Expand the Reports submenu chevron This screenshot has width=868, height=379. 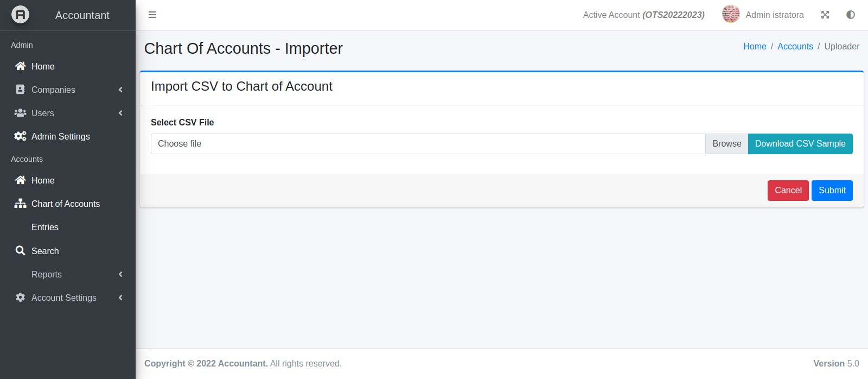120,274
